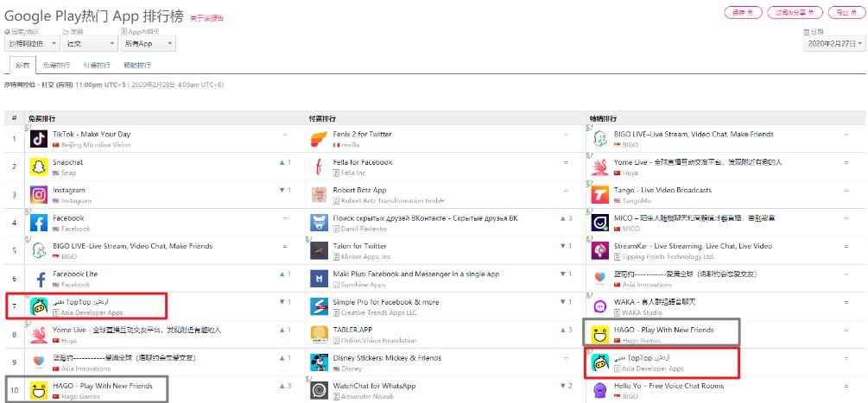The image size is (868, 403).
Task: Click the TikTok app icon
Action: click(x=39, y=138)
